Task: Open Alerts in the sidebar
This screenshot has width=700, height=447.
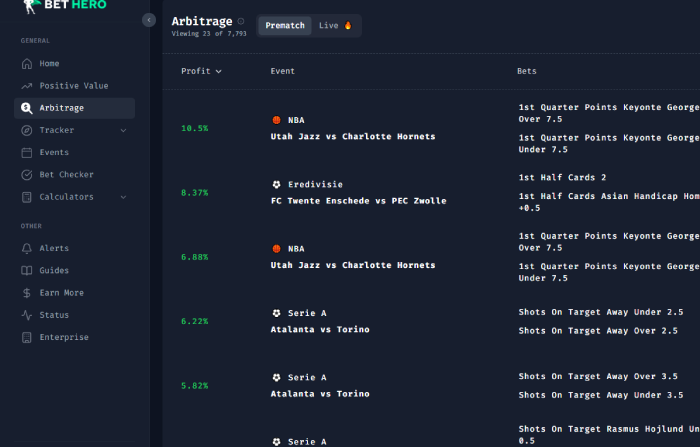Action: (75, 248)
